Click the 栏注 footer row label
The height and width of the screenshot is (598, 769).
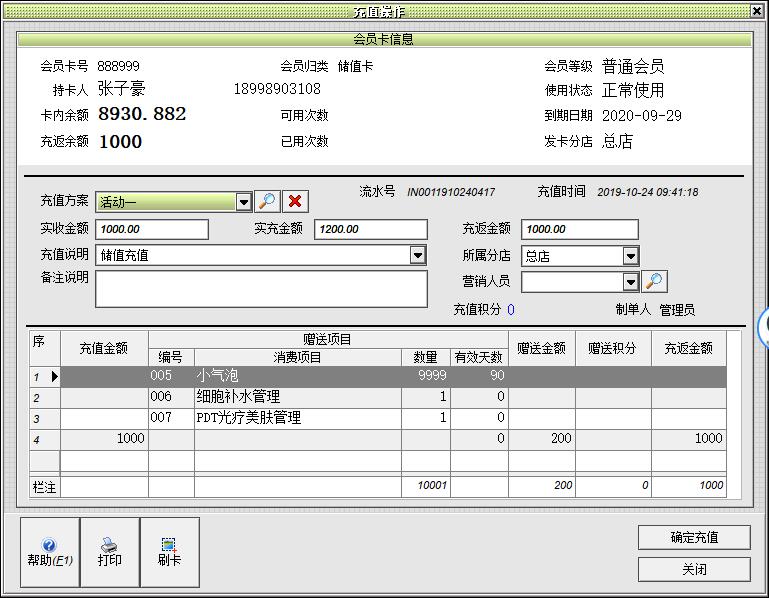pyautogui.click(x=44, y=487)
